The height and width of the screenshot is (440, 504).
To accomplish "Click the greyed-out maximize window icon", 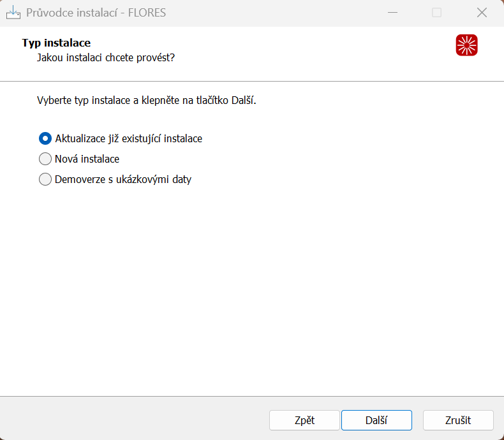I will click(436, 13).
